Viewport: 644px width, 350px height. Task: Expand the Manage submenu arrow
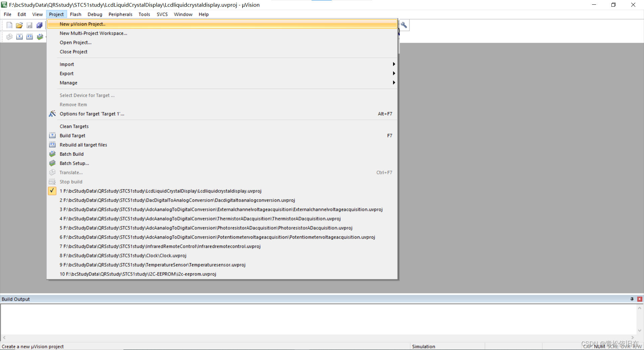coord(394,83)
